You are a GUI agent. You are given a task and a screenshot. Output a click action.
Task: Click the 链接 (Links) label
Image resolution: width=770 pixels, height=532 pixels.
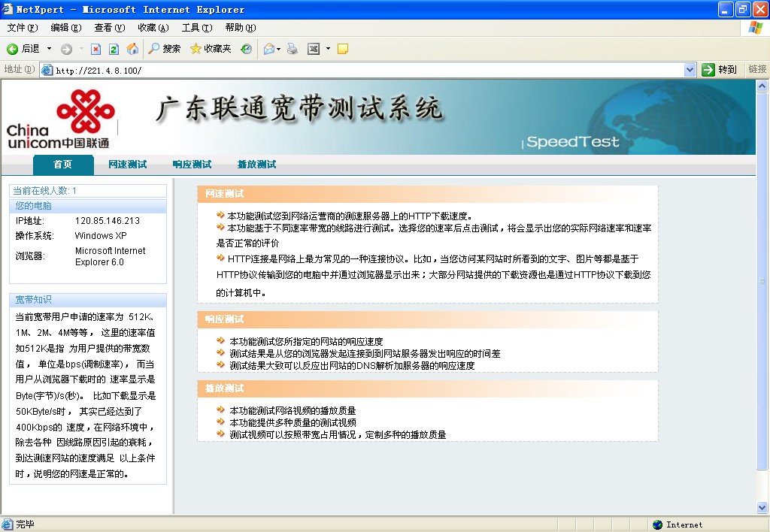coord(758,69)
